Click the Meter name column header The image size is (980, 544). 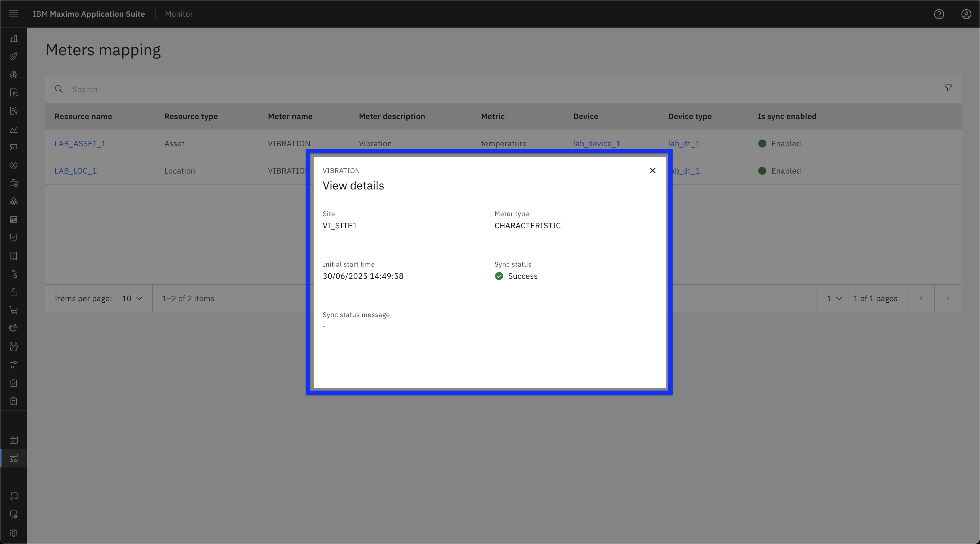point(290,116)
